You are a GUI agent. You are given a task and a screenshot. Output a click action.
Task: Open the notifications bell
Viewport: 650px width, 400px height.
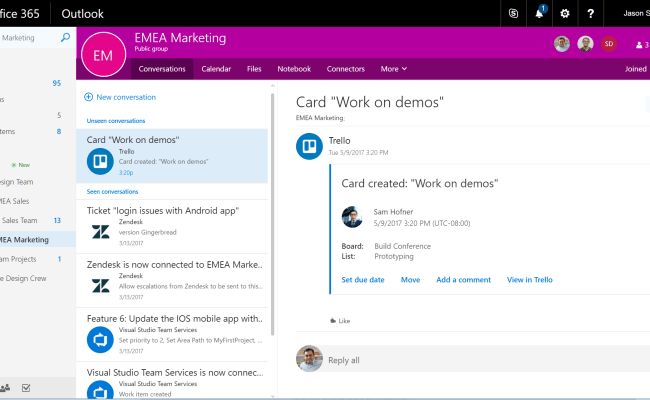click(x=539, y=14)
